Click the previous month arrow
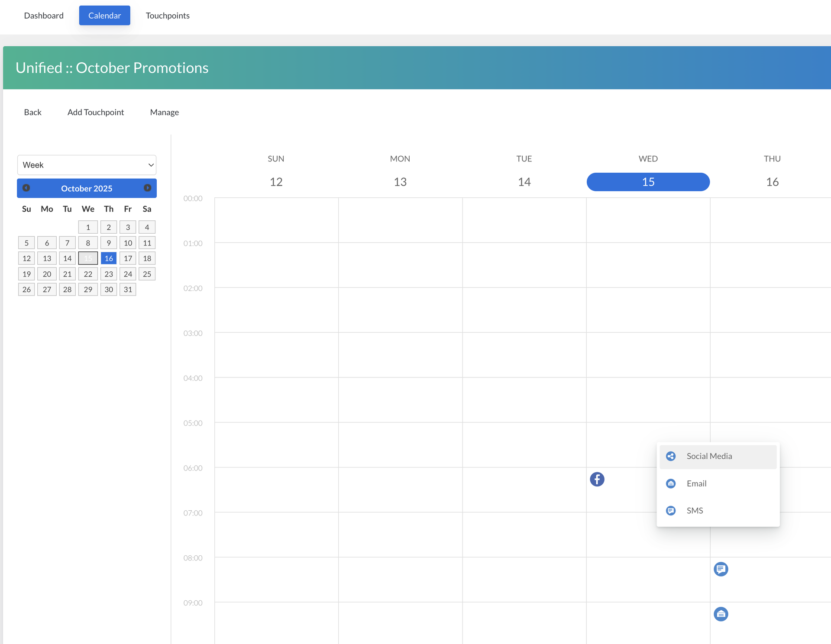Viewport: 831px width, 644px height. click(26, 188)
